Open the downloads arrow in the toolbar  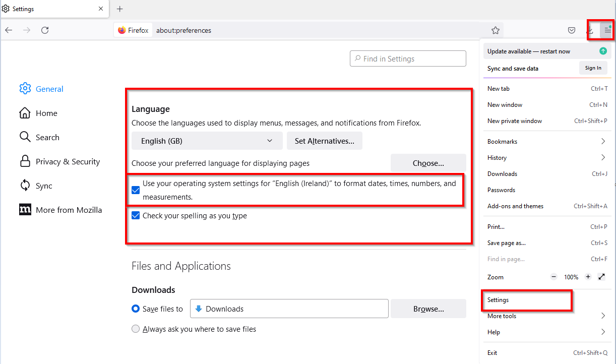click(590, 30)
